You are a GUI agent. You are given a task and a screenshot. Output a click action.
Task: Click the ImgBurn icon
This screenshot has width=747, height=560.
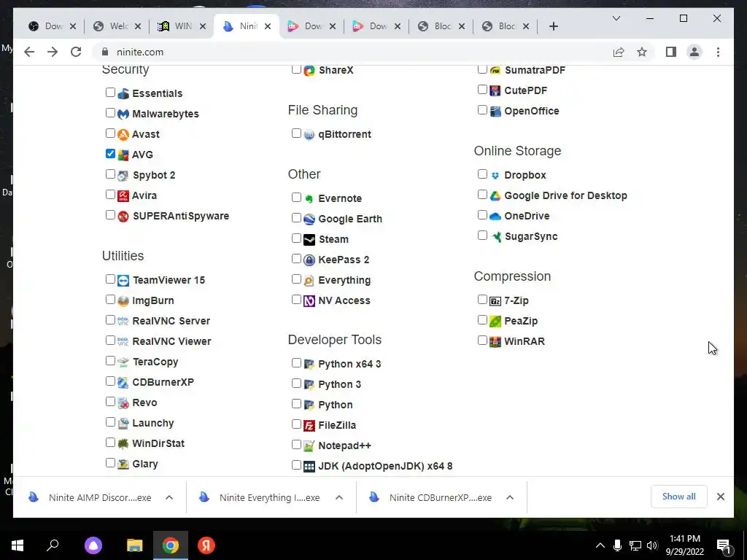[123, 301]
